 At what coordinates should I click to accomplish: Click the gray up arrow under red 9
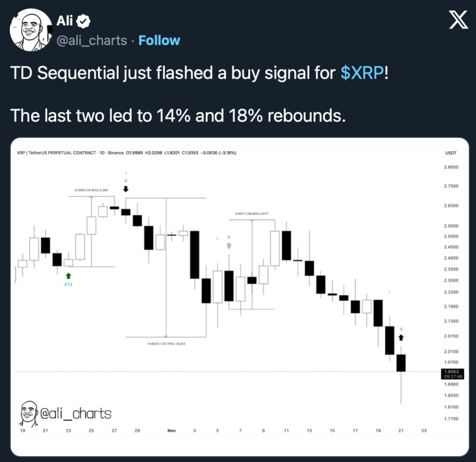[x=229, y=245]
